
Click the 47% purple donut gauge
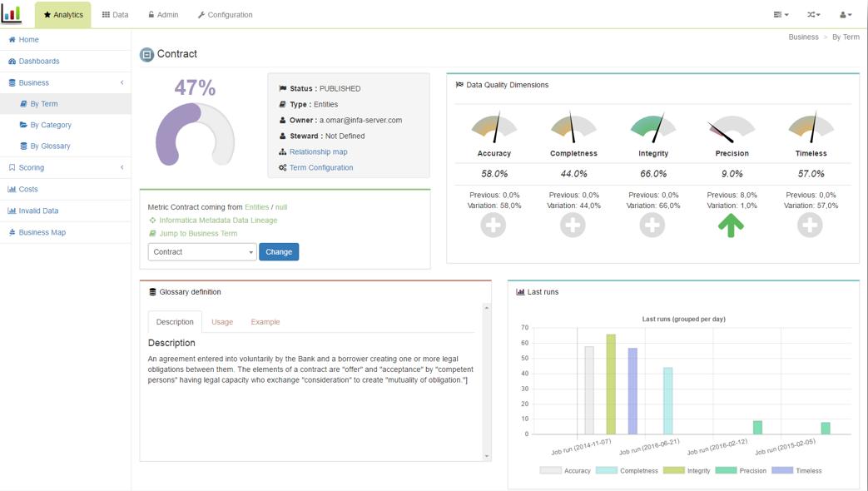(x=195, y=135)
